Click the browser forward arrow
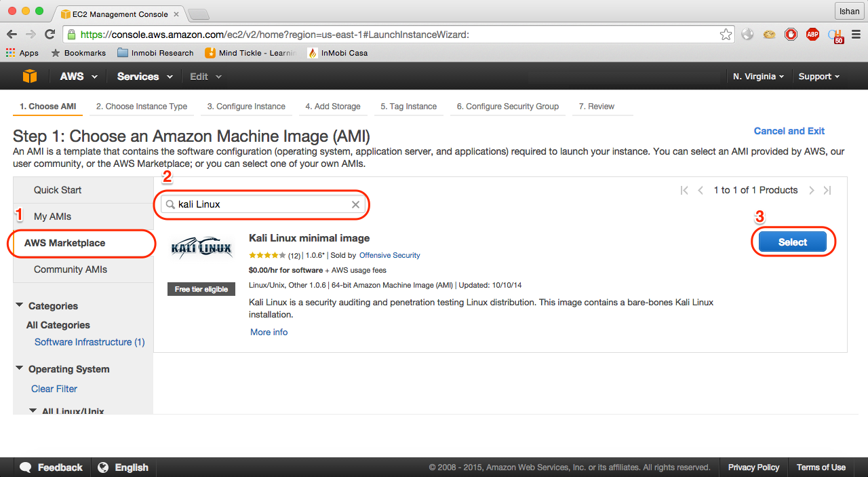868x477 pixels. 31,34
